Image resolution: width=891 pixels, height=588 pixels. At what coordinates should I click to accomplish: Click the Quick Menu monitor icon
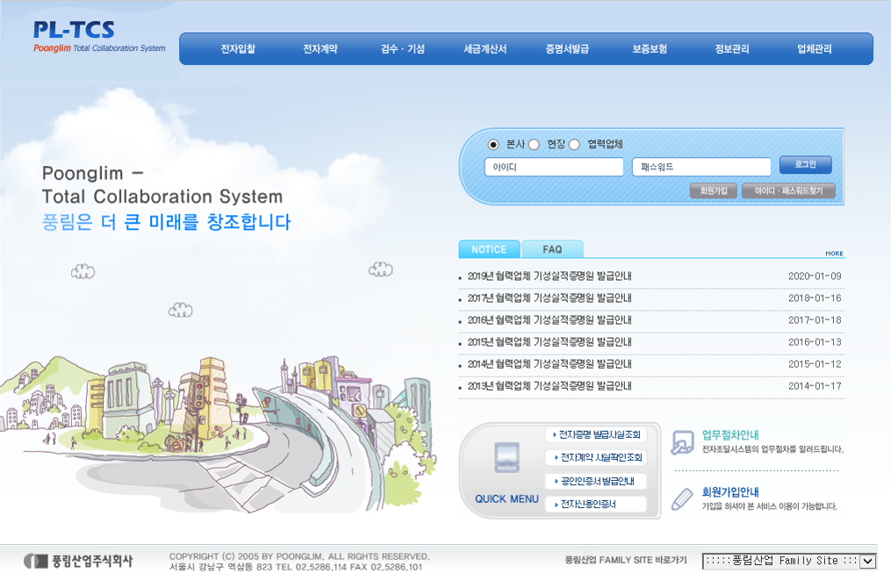507,457
